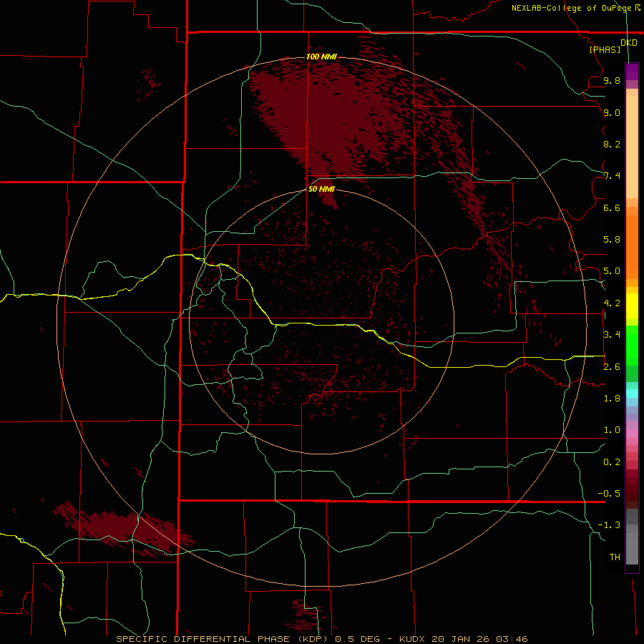Click the 9.8 color scale value
644x644 pixels.
[x=612, y=80]
